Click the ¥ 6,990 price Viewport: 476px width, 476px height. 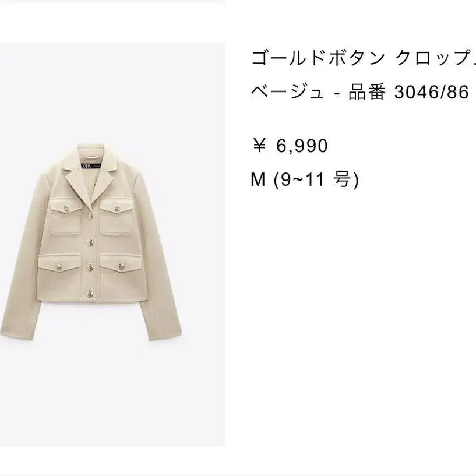[290, 146]
